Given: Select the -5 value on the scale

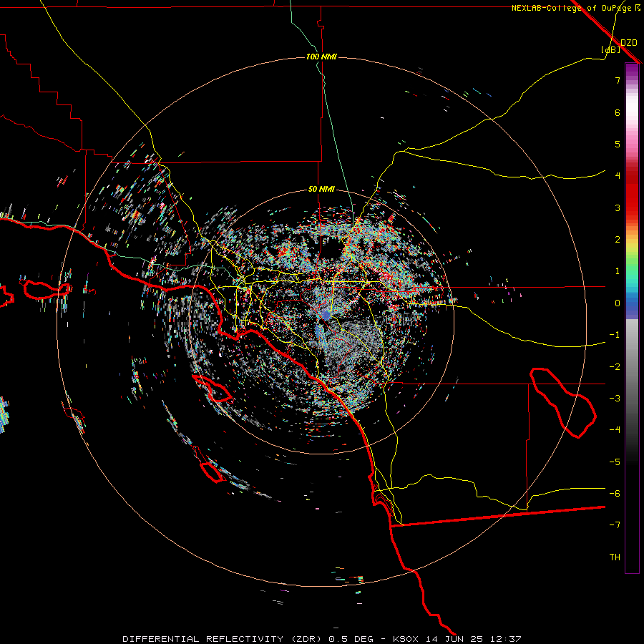Looking at the screenshot, I should 615,462.
